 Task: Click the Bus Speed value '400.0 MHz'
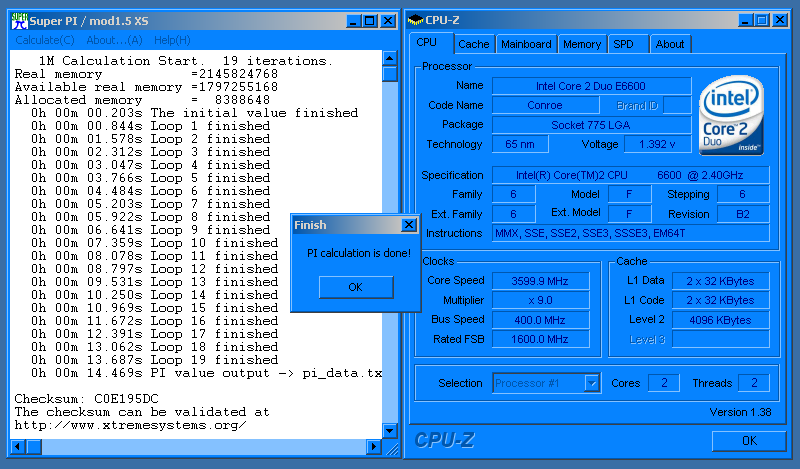540,320
